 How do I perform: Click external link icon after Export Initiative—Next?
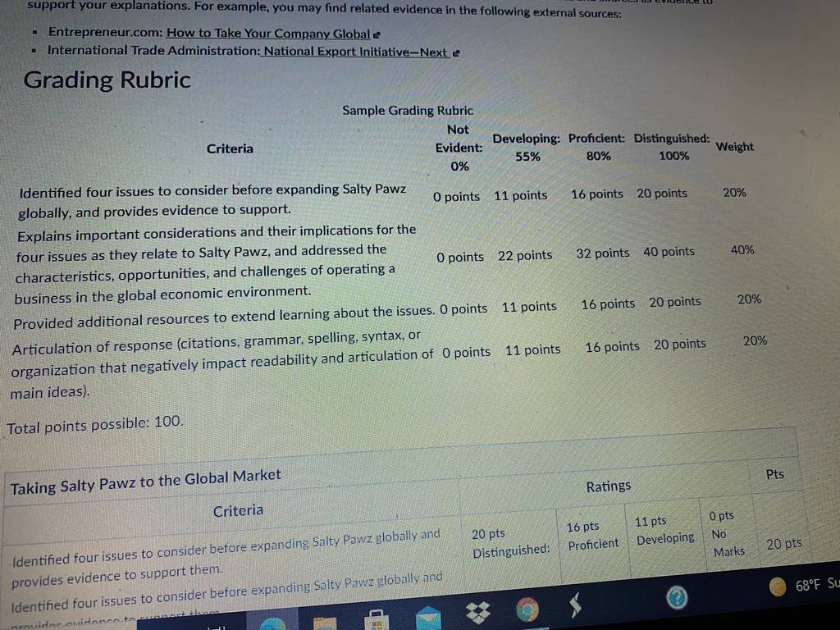click(x=456, y=53)
